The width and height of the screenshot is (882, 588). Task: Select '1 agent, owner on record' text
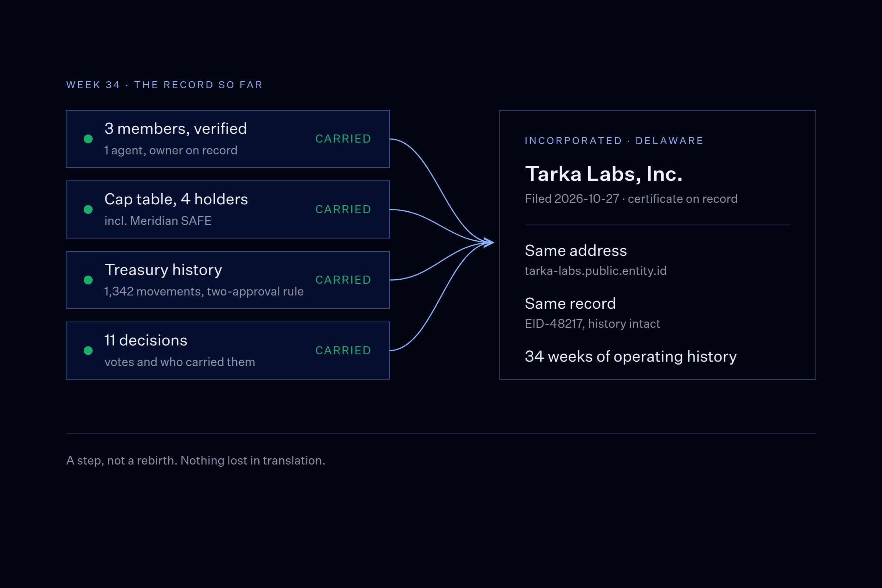click(171, 150)
